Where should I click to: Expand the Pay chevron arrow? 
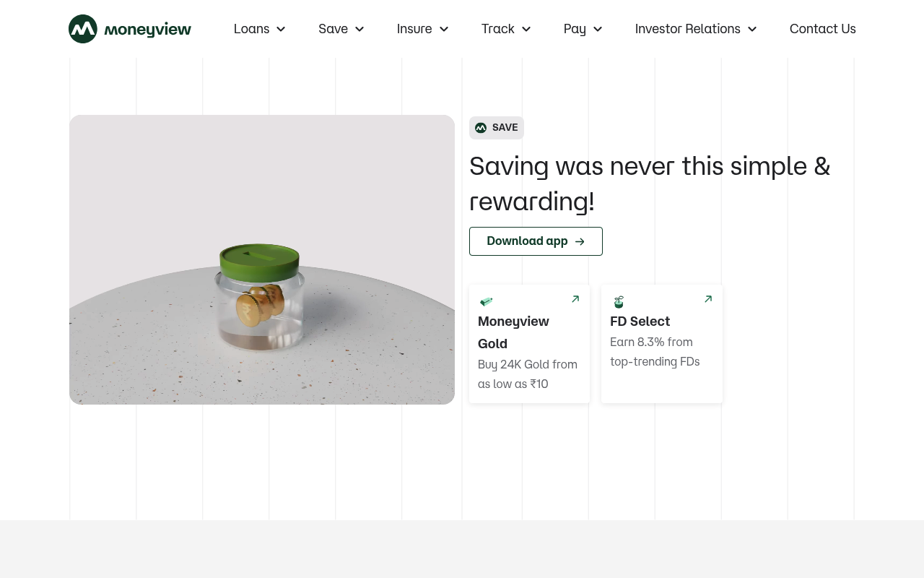coord(598,29)
